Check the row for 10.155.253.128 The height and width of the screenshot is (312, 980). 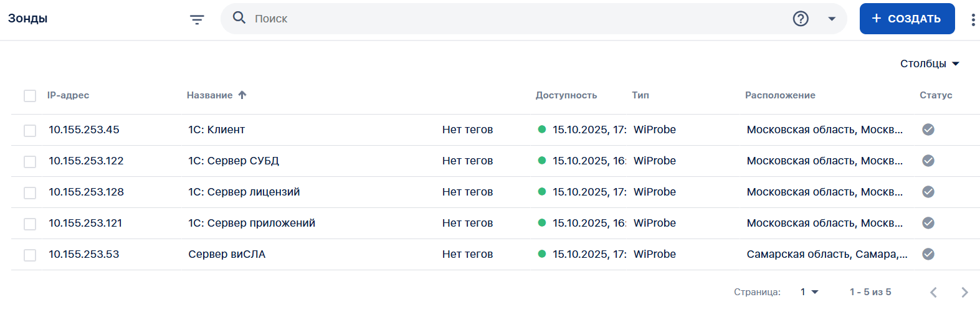[x=30, y=193]
